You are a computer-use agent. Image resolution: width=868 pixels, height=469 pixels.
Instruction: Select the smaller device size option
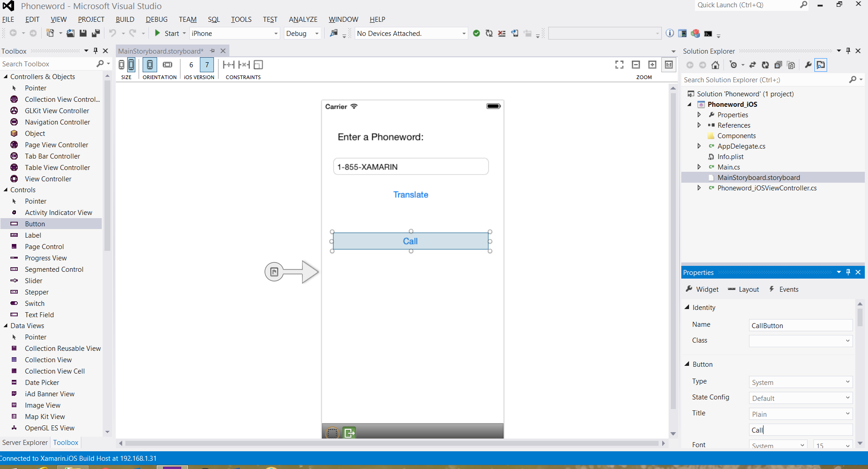pyautogui.click(x=121, y=65)
